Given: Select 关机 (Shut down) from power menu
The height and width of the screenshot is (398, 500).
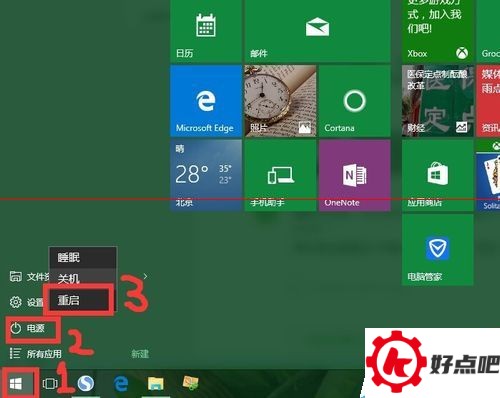Looking at the screenshot, I should coord(83,278).
